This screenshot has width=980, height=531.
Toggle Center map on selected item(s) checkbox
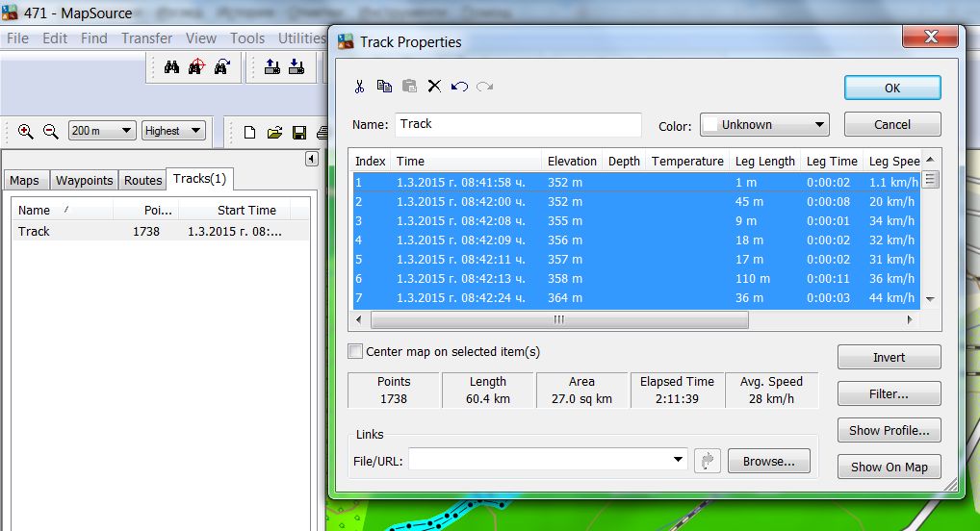[x=355, y=351]
